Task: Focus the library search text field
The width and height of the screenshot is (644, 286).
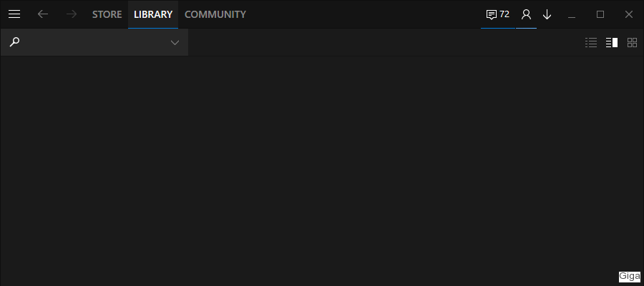Action: [x=94, y=42]
